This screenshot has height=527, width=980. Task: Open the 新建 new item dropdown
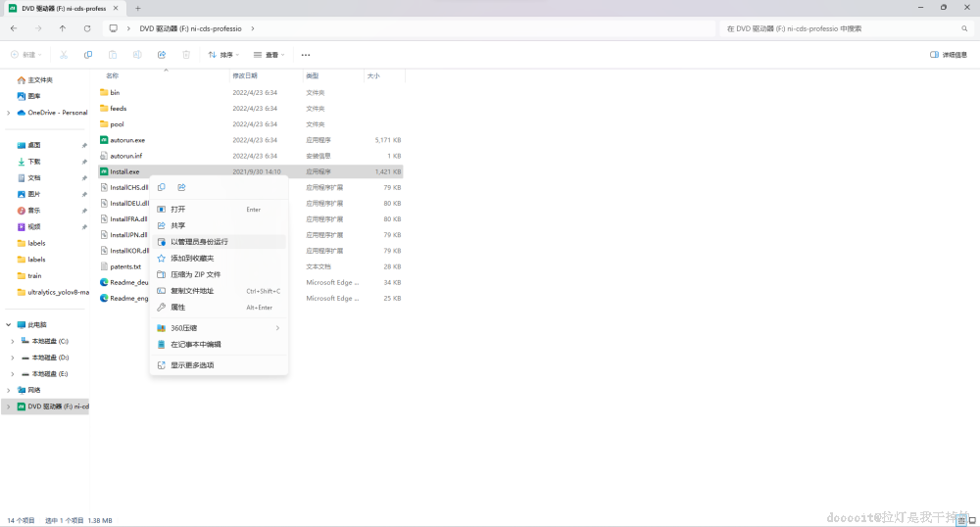[26, 55]
